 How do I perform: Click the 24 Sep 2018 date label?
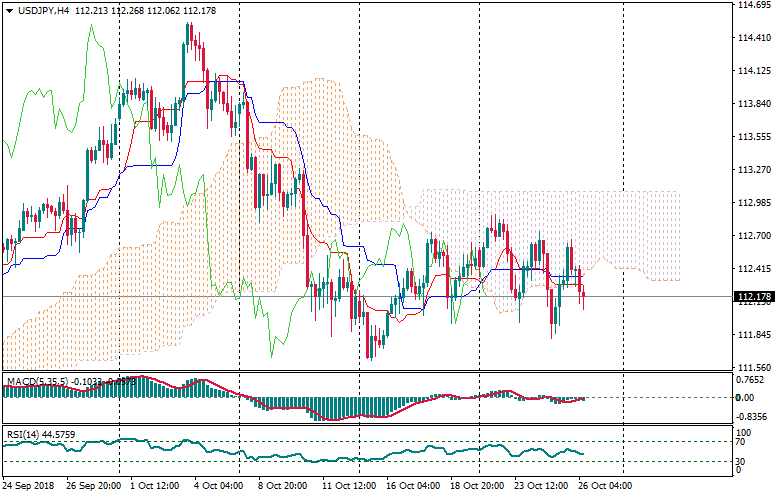point(28,485)
